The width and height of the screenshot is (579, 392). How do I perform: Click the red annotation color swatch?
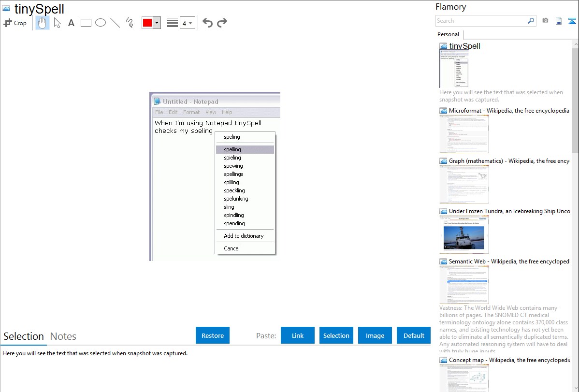(147, 23)
